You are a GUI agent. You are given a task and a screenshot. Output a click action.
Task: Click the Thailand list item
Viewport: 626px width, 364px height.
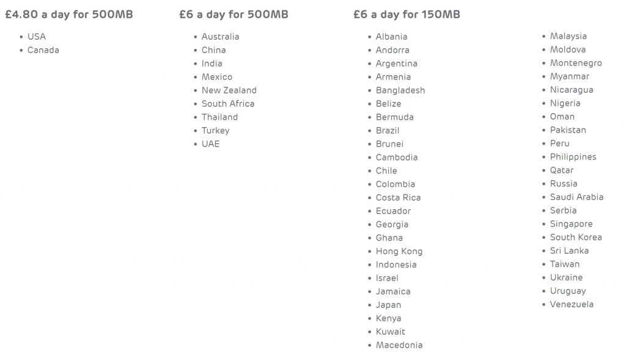tap(219, 117)
